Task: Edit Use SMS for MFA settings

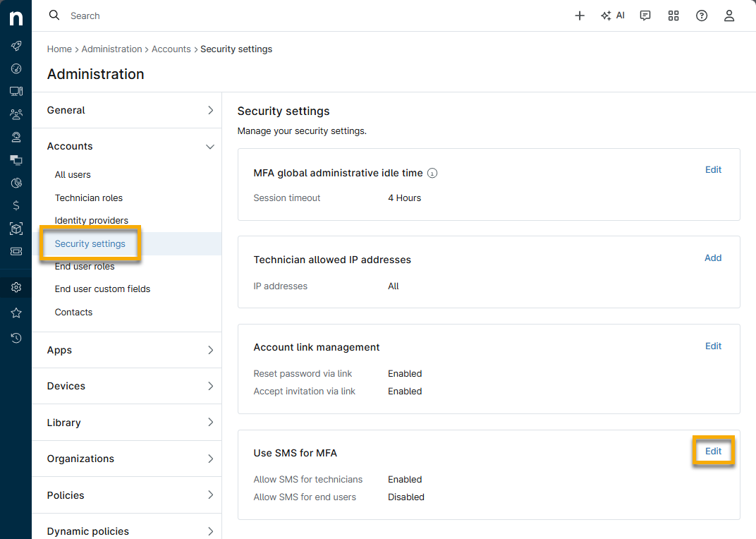Action: pyautogui.click(x=713, y=452)
